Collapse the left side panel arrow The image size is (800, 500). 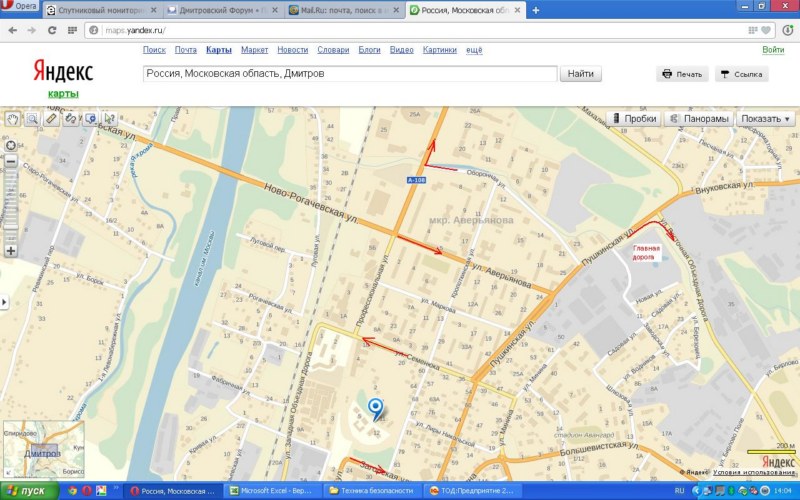pos(3,300)
